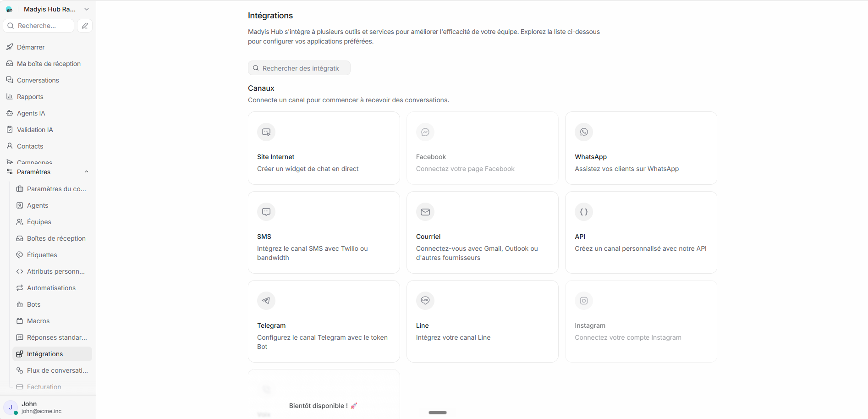Select the WhatsApp channel icon
The height and width of the screenshot is (419, 868).
pos(584,132)
